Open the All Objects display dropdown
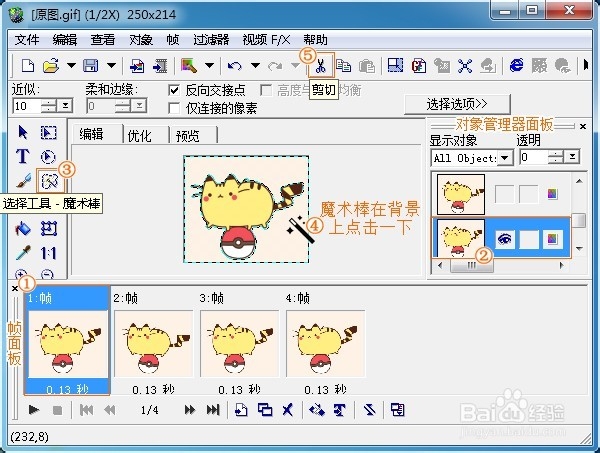600x453 pixels. 505,158
